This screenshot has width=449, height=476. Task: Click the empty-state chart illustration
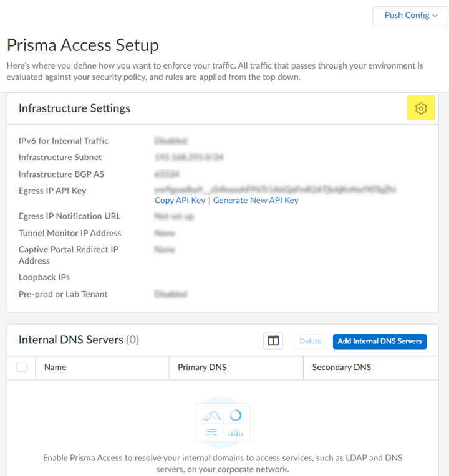pos(223,423)
